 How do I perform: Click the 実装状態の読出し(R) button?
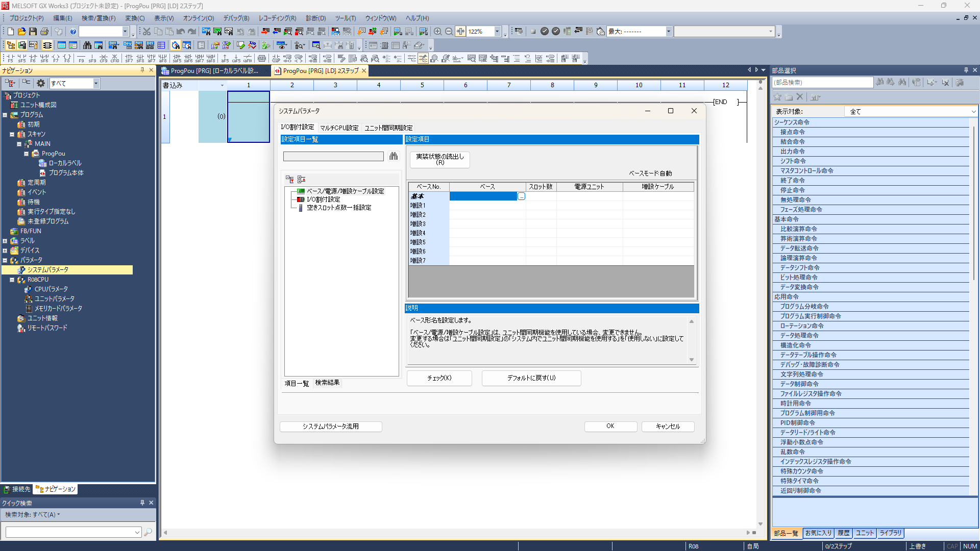coord(439,159)
